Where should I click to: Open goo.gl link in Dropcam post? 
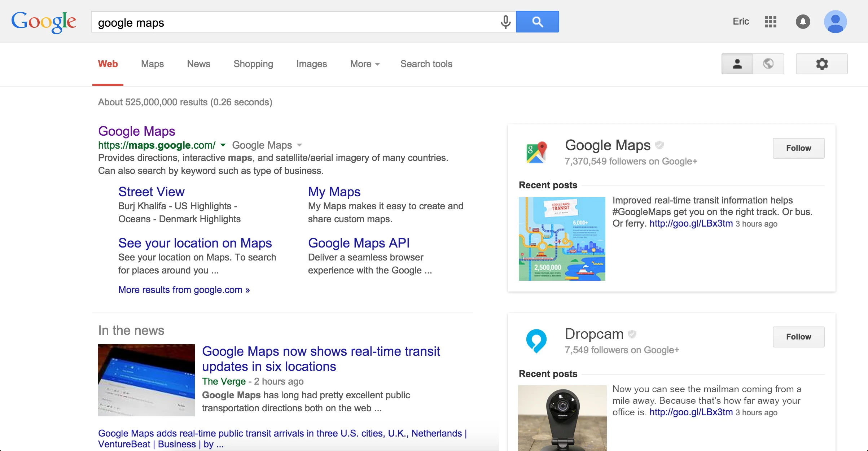coord(691,412)
